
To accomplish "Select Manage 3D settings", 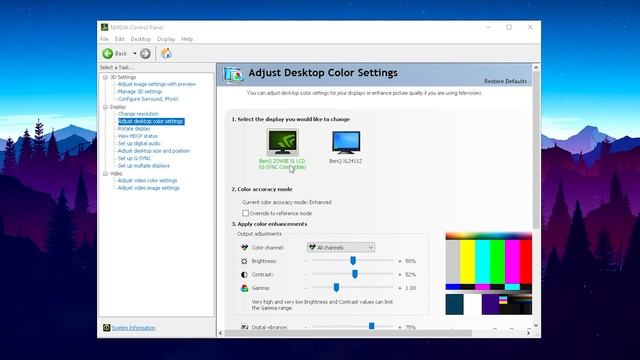I will (140, 91).
